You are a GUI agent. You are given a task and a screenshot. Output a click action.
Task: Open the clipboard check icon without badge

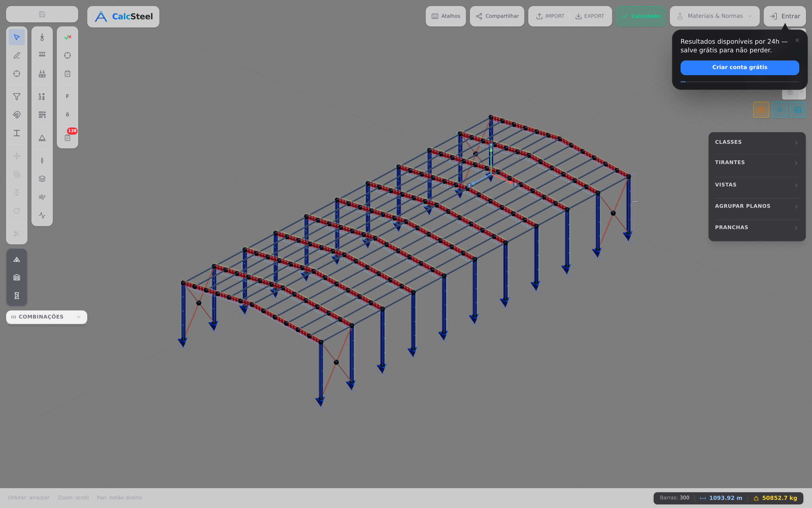tap(67, 74)
